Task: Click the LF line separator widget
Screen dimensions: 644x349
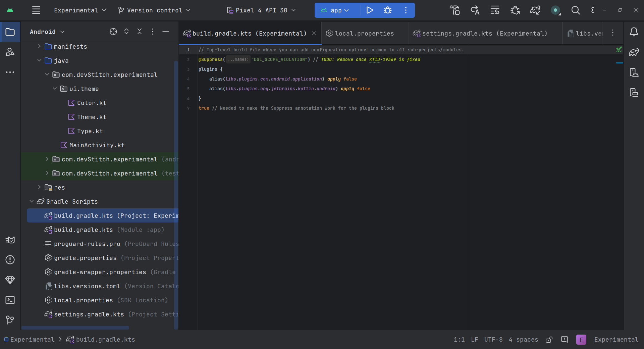Action: pos(474,340)
